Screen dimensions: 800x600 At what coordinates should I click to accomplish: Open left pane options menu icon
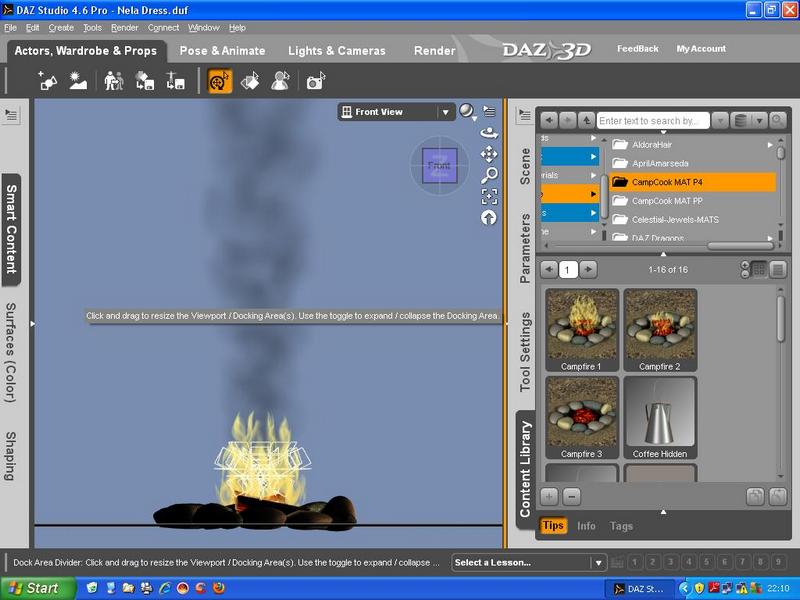[x=11, y=115]
